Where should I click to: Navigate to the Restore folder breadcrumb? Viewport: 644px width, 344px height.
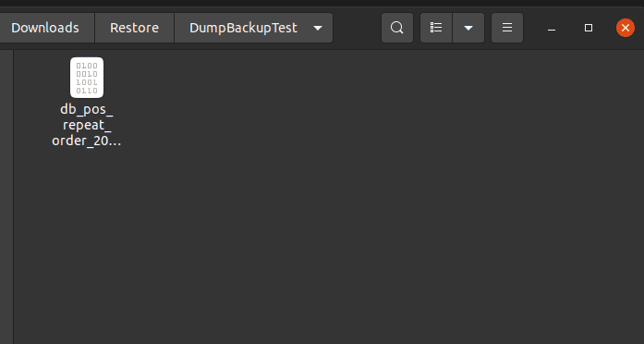point(134,28)
